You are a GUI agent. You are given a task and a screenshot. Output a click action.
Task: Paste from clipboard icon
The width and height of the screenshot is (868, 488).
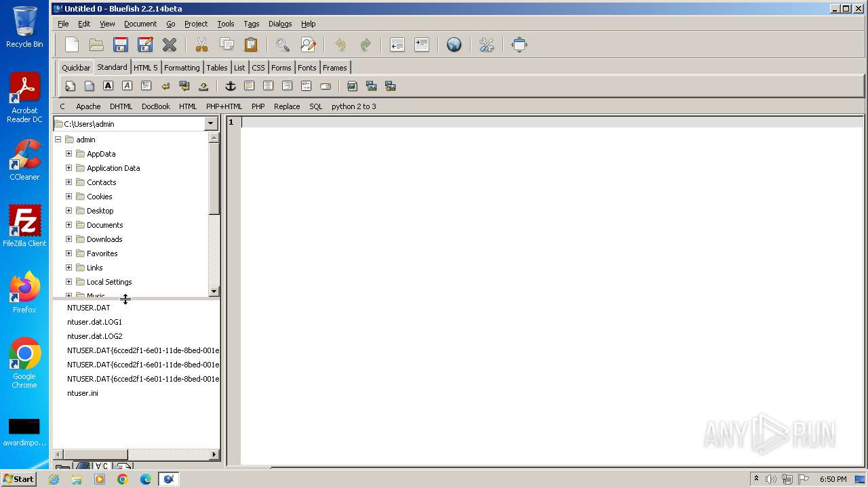[x=251, y=45]
